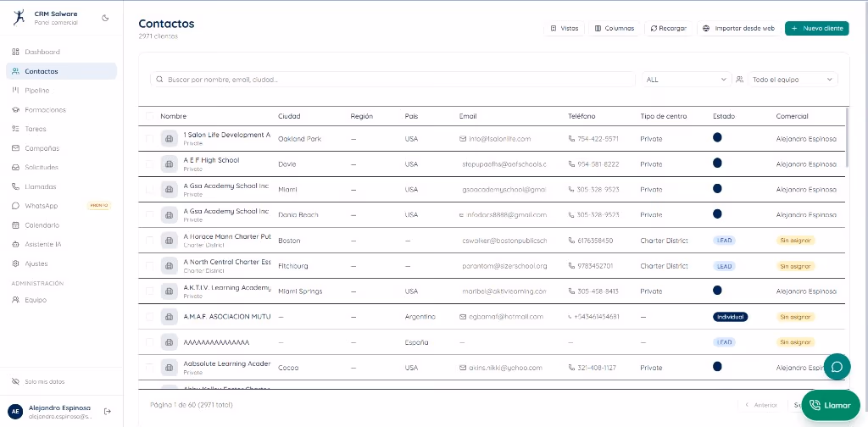Viewport: 868px width, 427px height.
Task: Click building icon of Aabsolute Learning Academy
Action: (170, 368)
